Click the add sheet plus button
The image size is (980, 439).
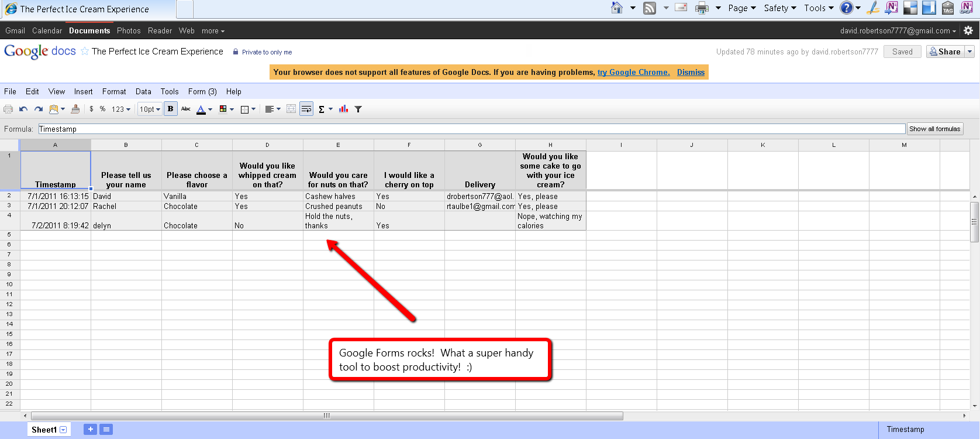pos(90,430)
